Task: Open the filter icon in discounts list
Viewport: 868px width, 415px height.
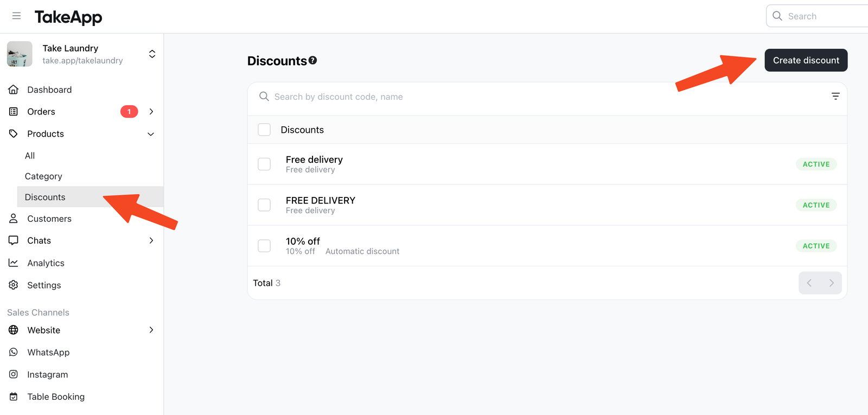Action: coord(835,96)
